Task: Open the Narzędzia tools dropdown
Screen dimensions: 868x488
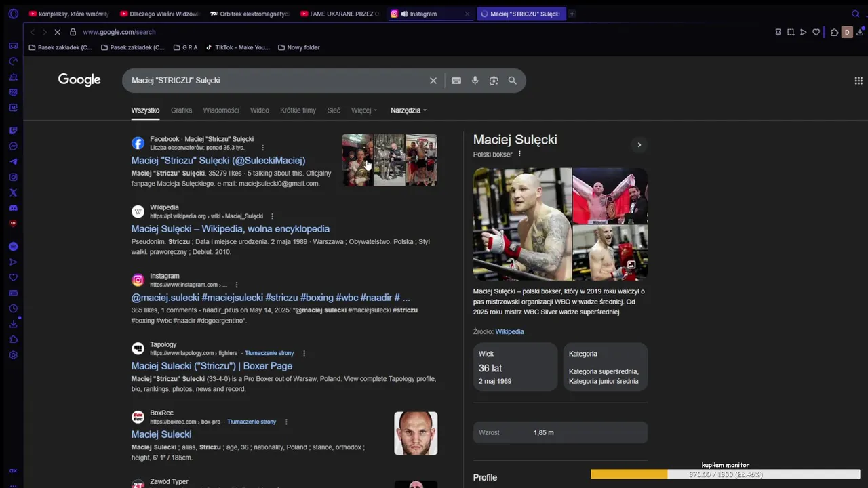Action: pos(409,110)
